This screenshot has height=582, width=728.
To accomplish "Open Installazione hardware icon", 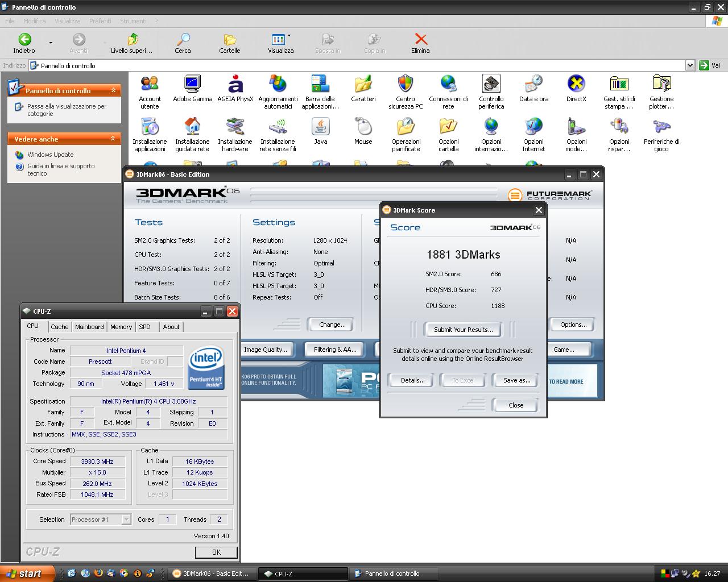I will (235, 134).
